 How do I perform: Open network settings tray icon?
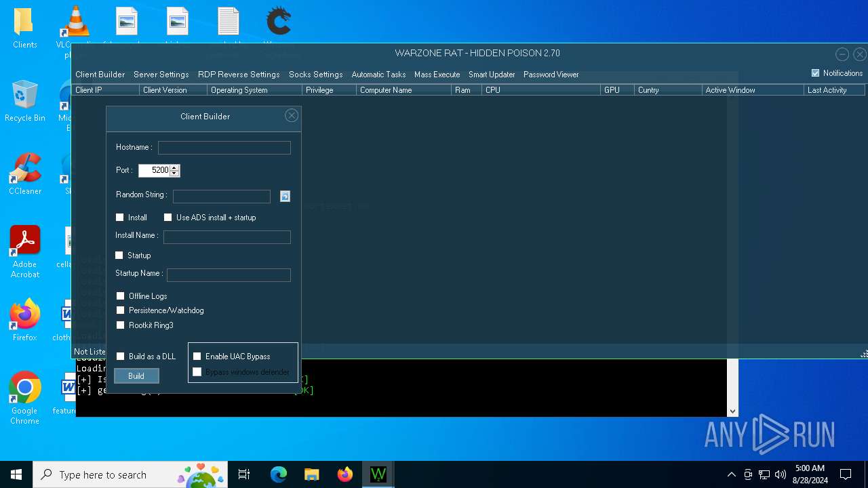pos(764,474)
